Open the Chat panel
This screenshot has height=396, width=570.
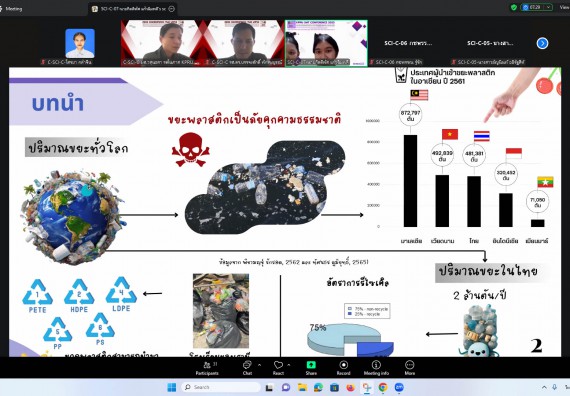click(x=247, y=368)
